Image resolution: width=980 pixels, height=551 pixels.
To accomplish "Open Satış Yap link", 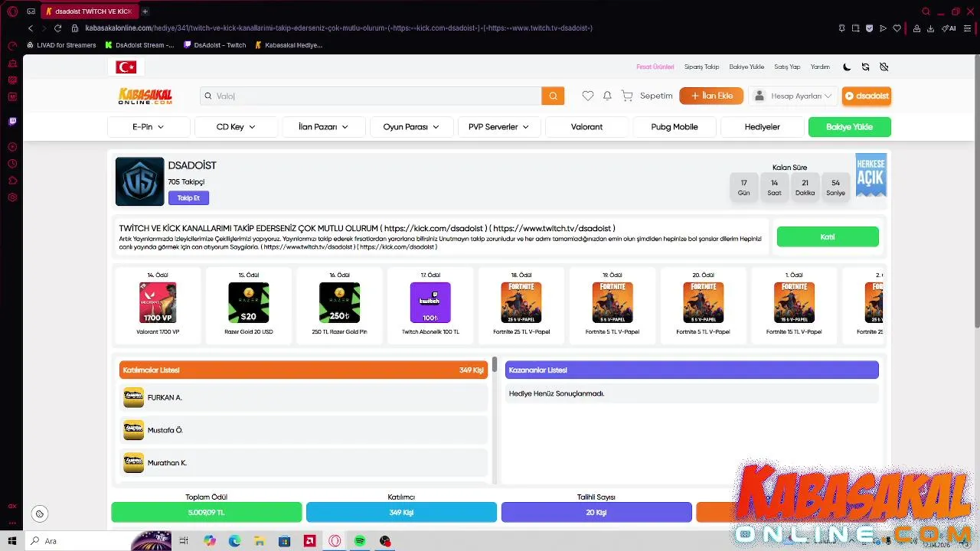I will click(x=787, y=67).
